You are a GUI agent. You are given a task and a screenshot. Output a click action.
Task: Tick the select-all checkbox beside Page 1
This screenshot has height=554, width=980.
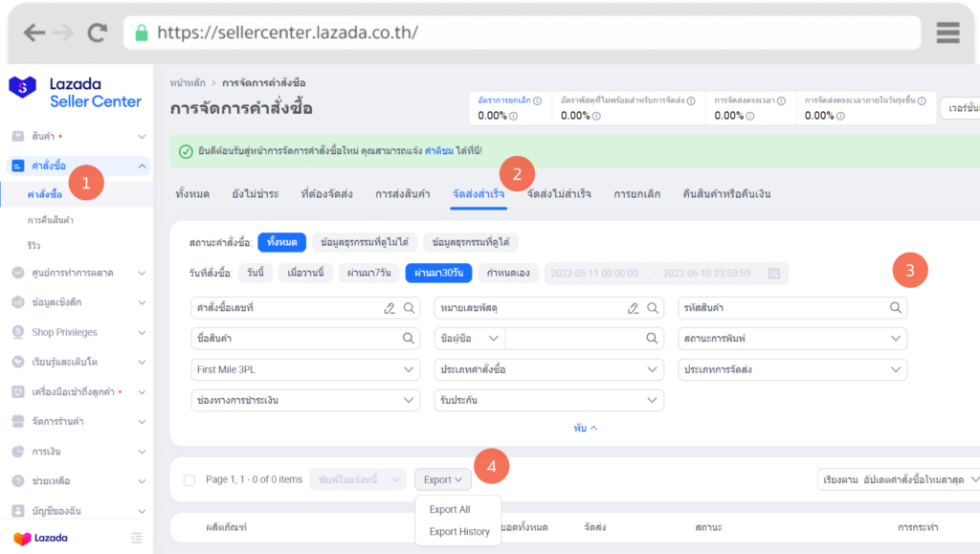pos(189,479)
